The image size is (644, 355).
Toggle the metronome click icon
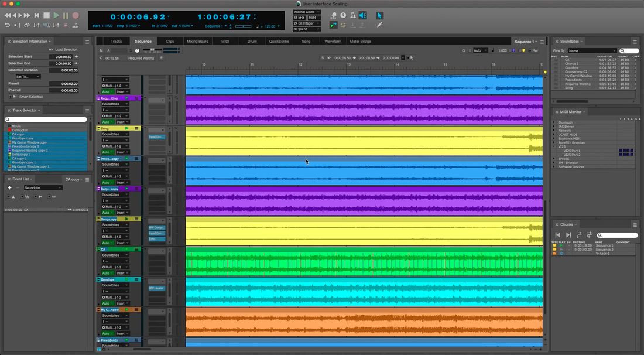(352, 15)
